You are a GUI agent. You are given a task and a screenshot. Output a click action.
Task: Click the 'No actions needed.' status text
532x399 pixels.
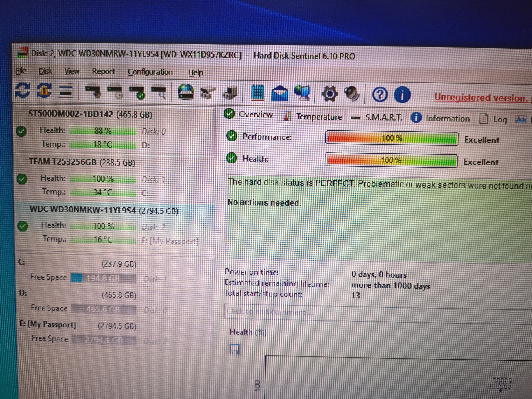coord(264,203)
